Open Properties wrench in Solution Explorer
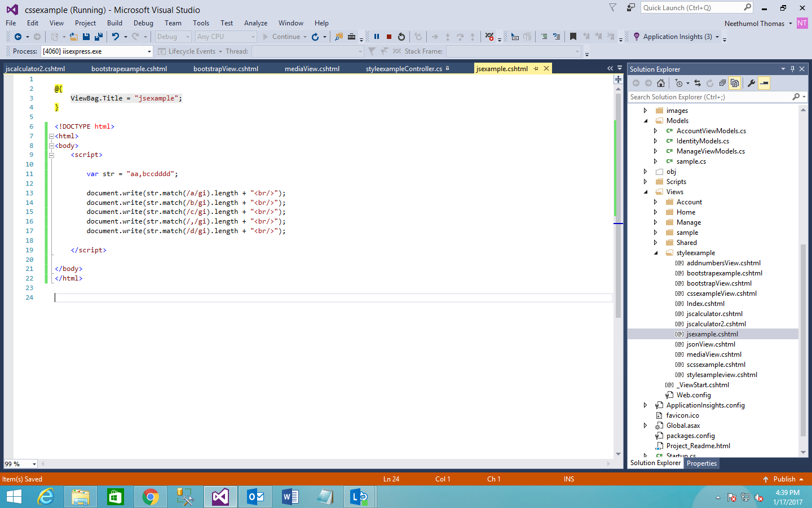 click(751, 83)
